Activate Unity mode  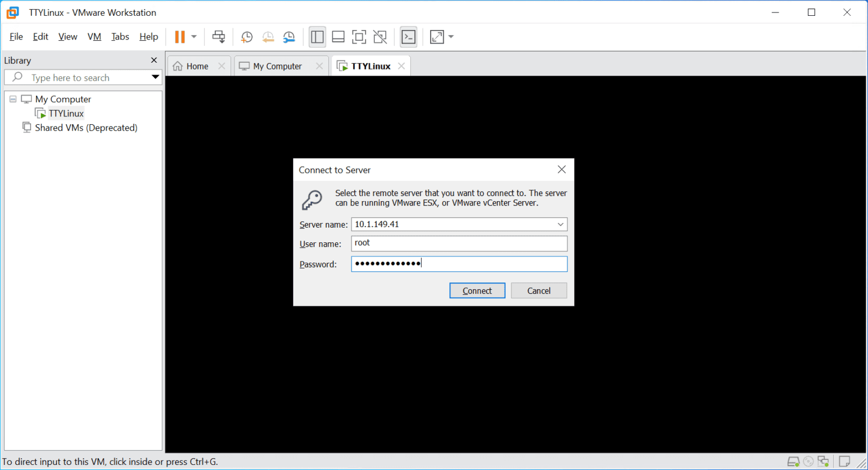[380, 37]
